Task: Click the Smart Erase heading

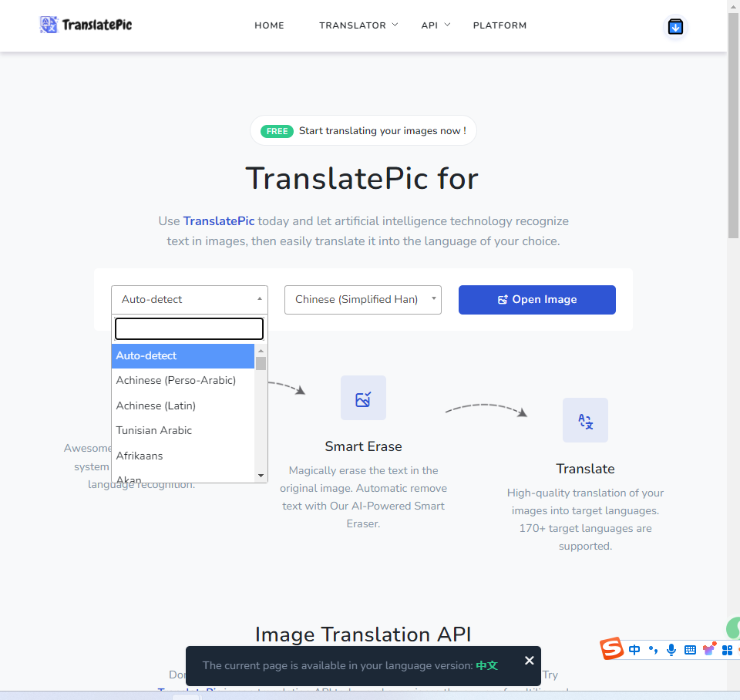Action: (x=363, y=446)
